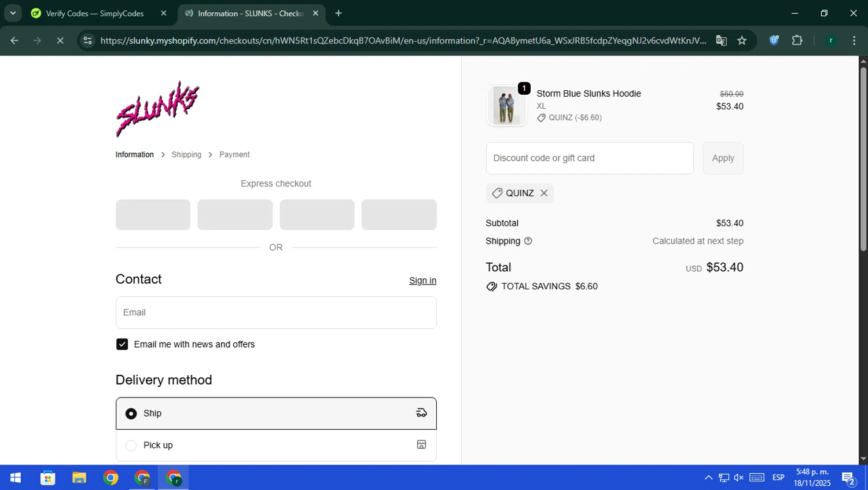The height and width of the screenshot is (490, 868).
Task: Click first express checkout button
Action: coord(153,215)
